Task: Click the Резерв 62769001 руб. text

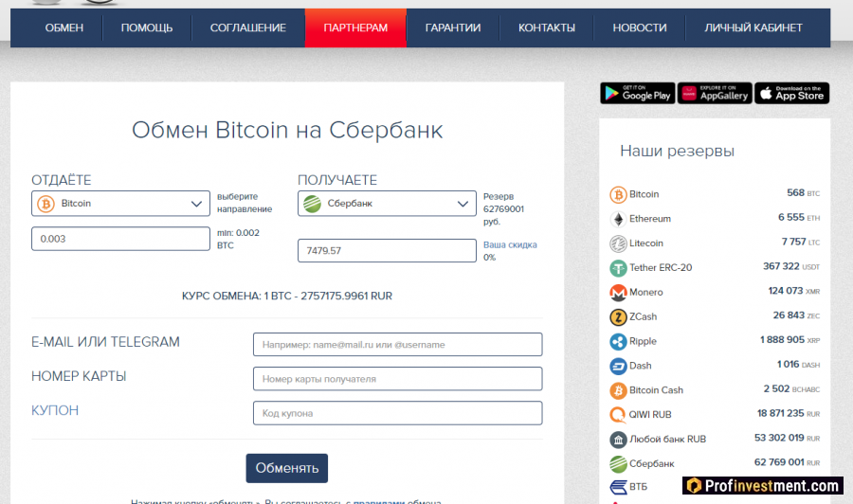Action: [504, 208]
